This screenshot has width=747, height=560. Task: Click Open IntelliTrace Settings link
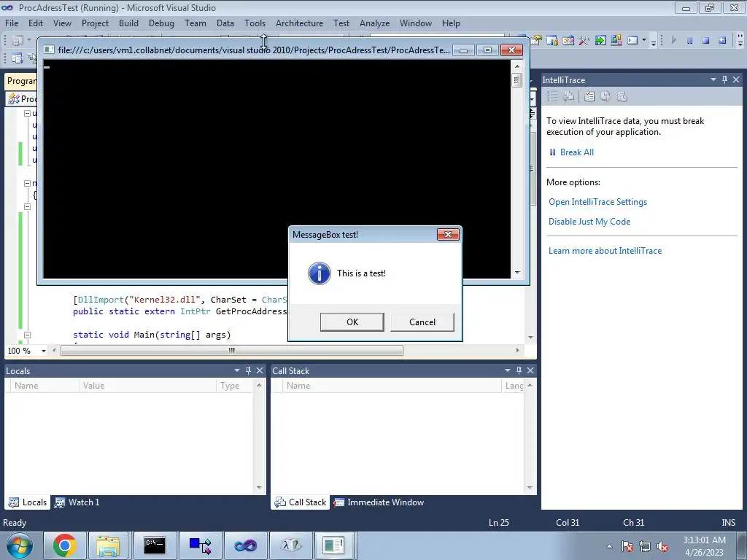click(597, 202)
